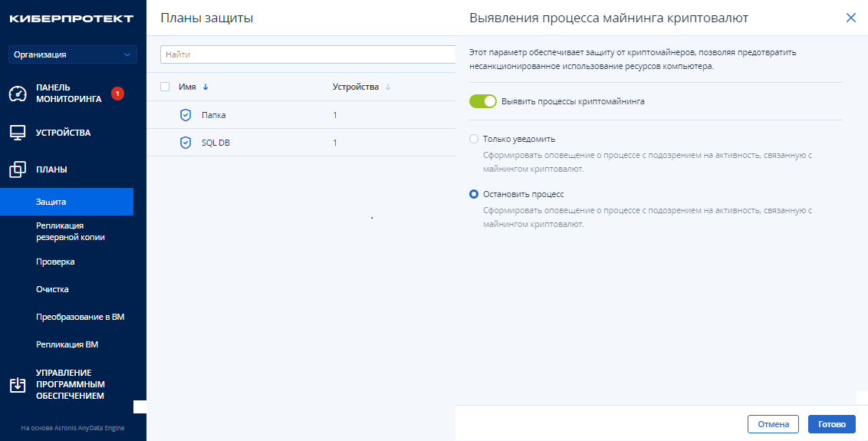
Task: Click the Devices monitor icon
Action: 18,133
